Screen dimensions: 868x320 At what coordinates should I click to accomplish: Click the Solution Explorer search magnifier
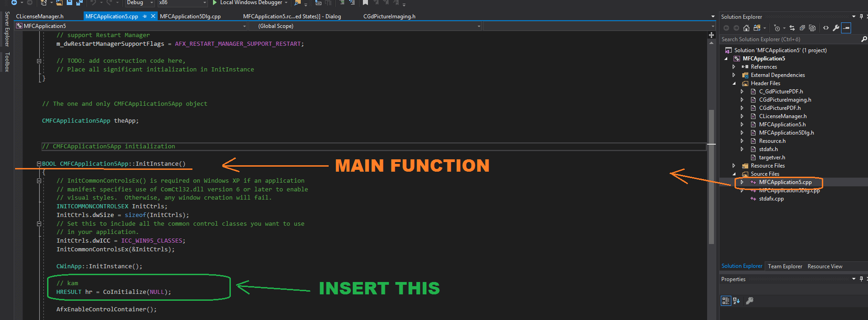coord(864,39)
